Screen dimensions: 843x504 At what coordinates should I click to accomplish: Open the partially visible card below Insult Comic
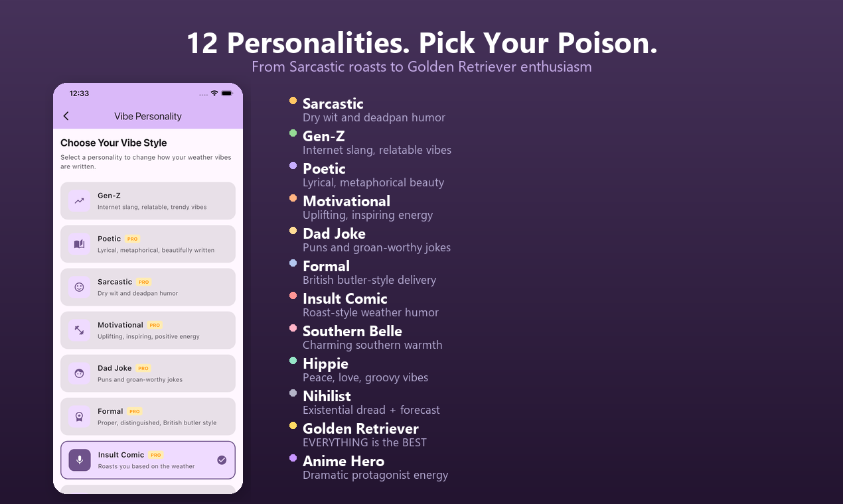coord(147,489)
